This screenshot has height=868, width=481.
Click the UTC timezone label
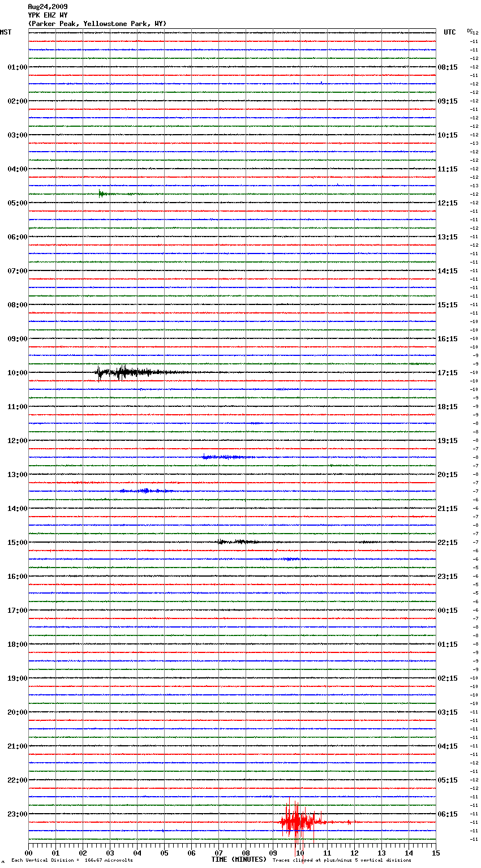(450, 32)
